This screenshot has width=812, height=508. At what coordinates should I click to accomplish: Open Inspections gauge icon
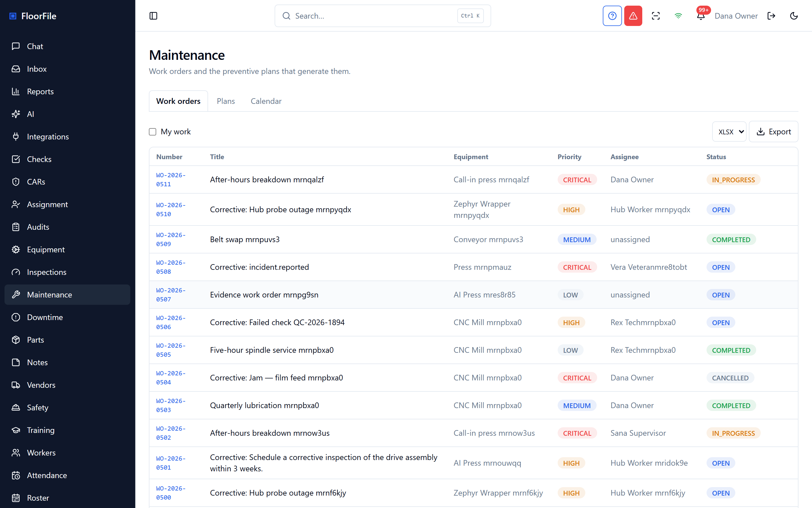tap(16, 272)
